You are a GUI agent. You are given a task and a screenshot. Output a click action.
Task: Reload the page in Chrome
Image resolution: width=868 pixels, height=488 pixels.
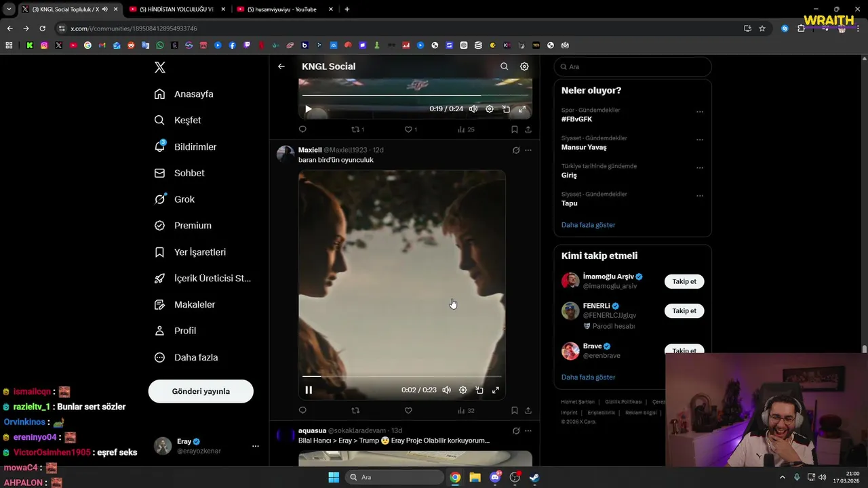point(42,28)
